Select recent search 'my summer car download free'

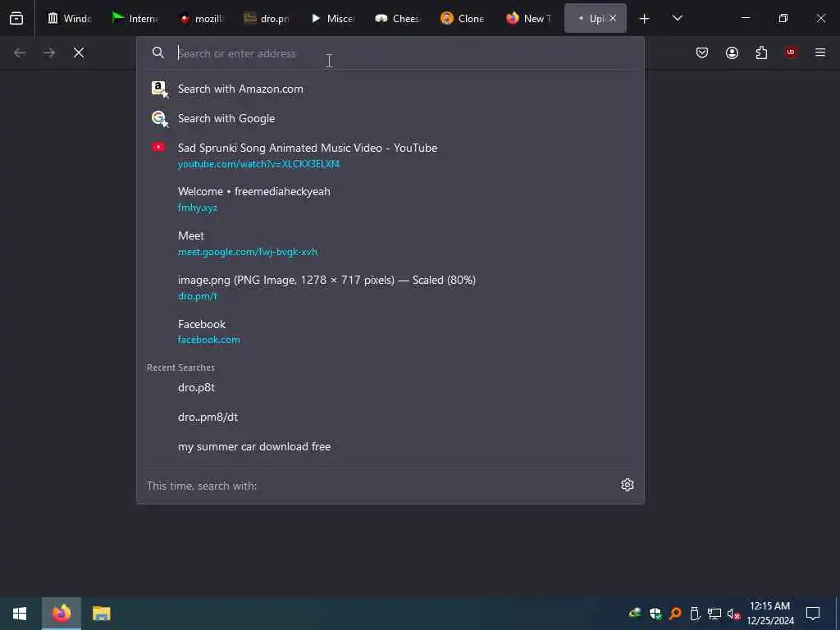(390, 446)
